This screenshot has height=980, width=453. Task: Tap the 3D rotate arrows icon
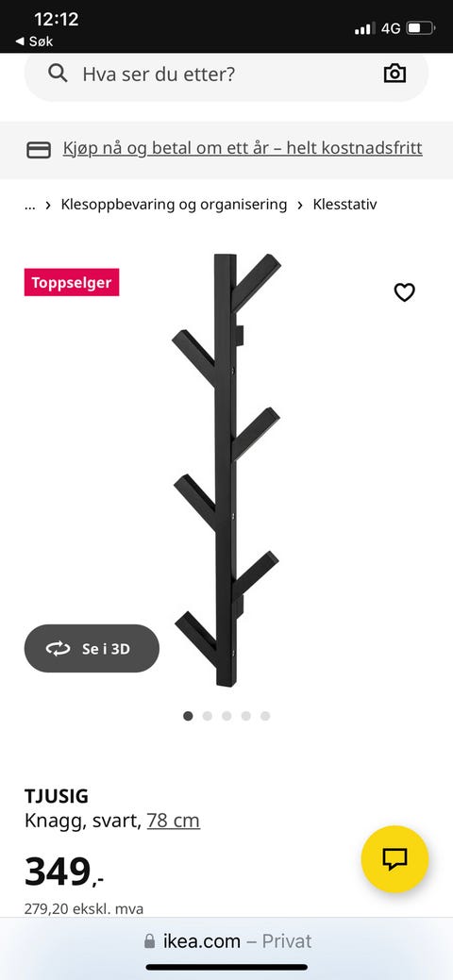click(x=59, y=649)
